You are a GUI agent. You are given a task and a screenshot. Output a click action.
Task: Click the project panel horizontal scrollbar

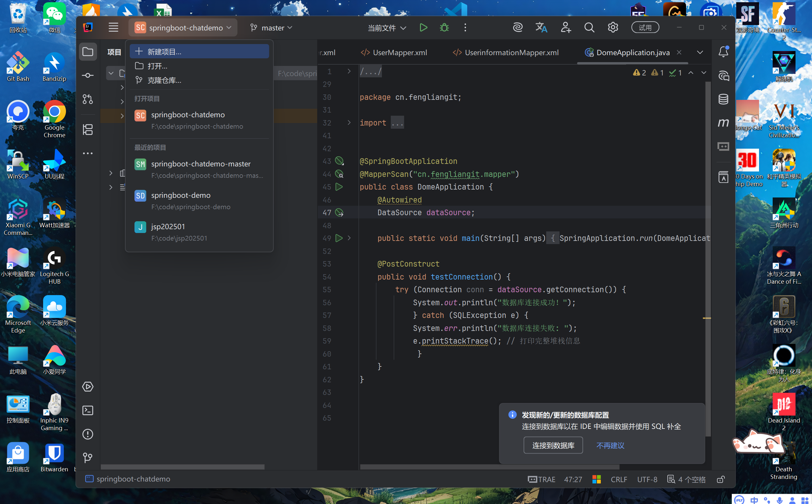182,467
